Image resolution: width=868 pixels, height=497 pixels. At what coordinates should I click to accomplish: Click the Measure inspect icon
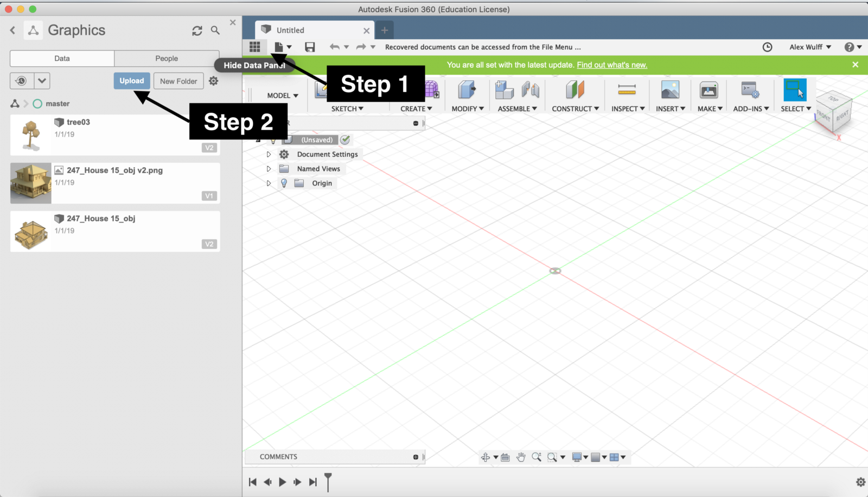[x=627, y=90]
